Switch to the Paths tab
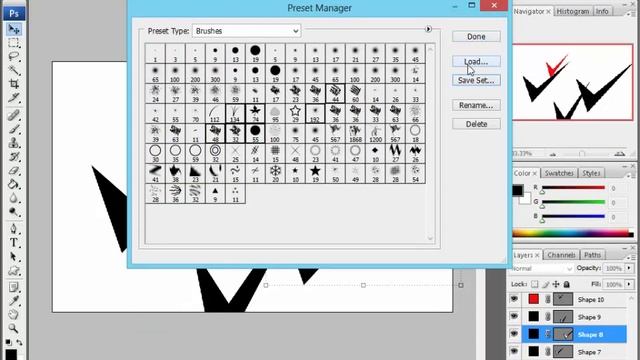Image resolution: width=640 pixels, height=360 pixels. pos(592,255)
